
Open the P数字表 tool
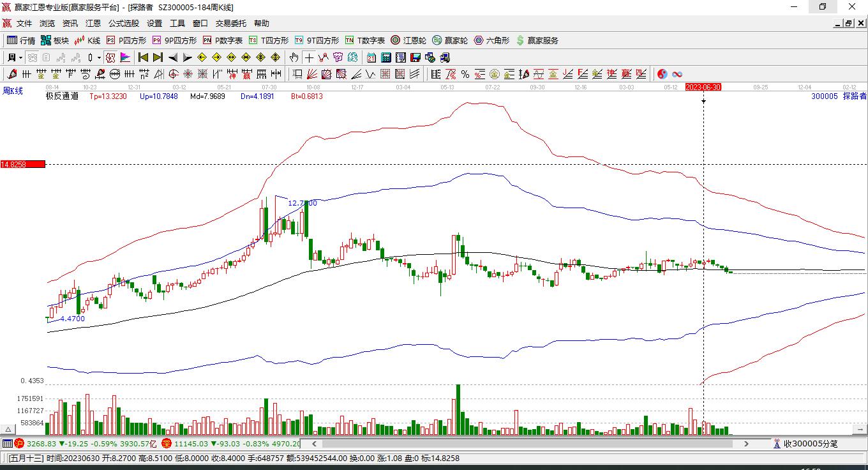point(223,40)
